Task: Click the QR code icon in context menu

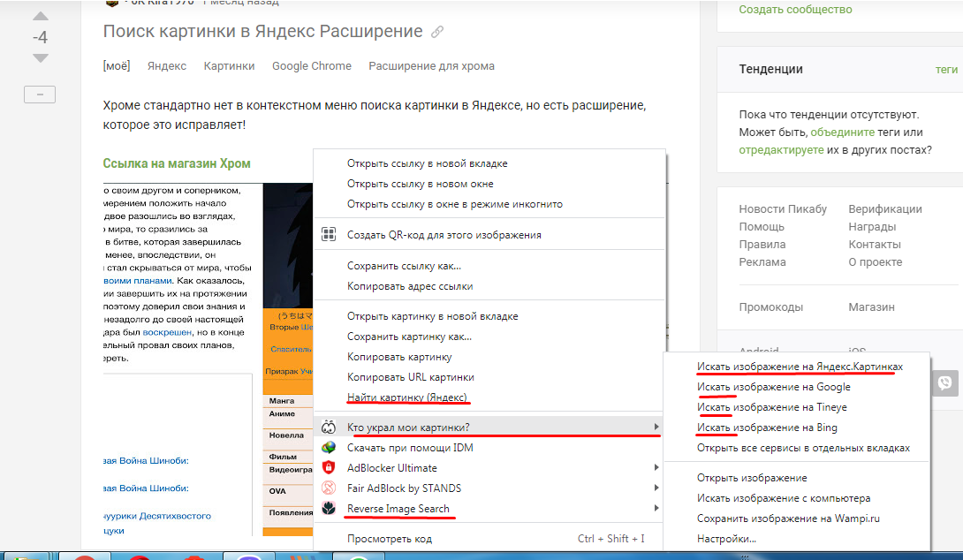Action: click(x=330, y=234)
